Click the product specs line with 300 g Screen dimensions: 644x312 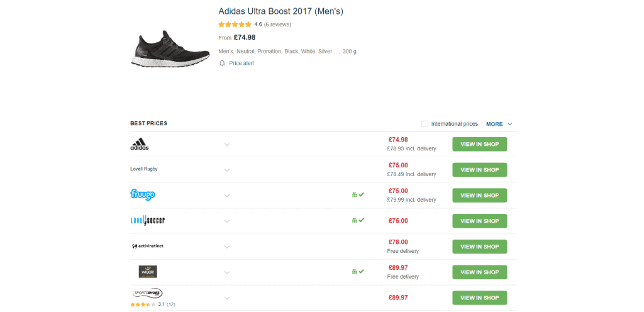(287, 52)
